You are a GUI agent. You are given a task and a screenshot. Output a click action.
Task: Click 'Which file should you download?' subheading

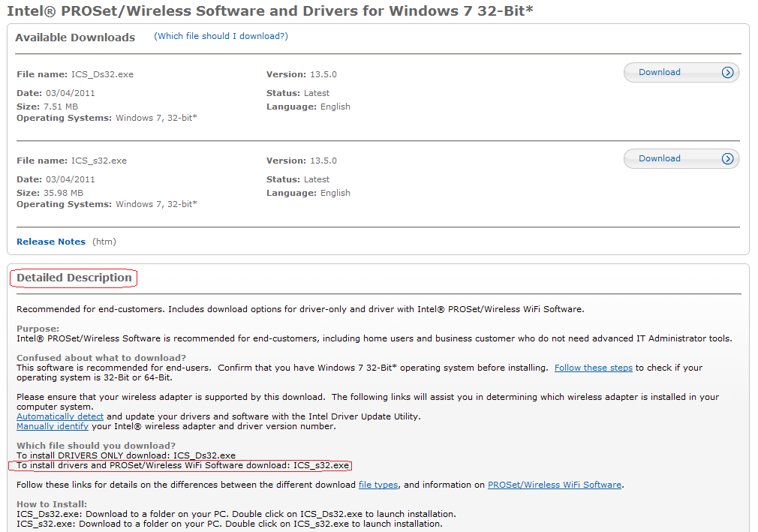[96, 446]
